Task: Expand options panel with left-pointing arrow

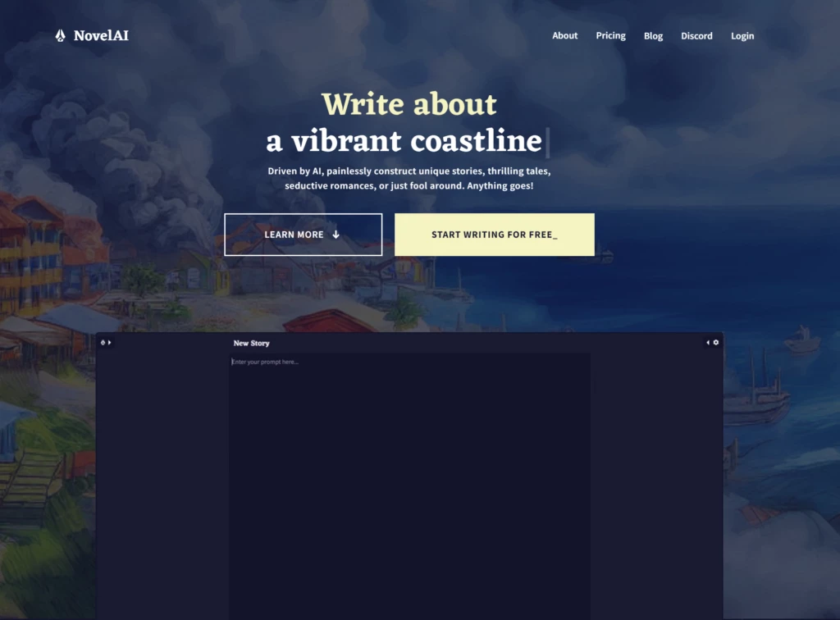Action: 708,342
